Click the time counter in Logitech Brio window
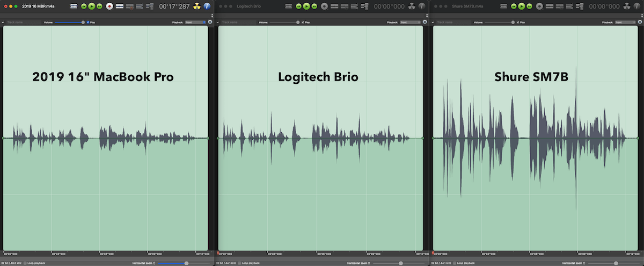 point(389,6)
